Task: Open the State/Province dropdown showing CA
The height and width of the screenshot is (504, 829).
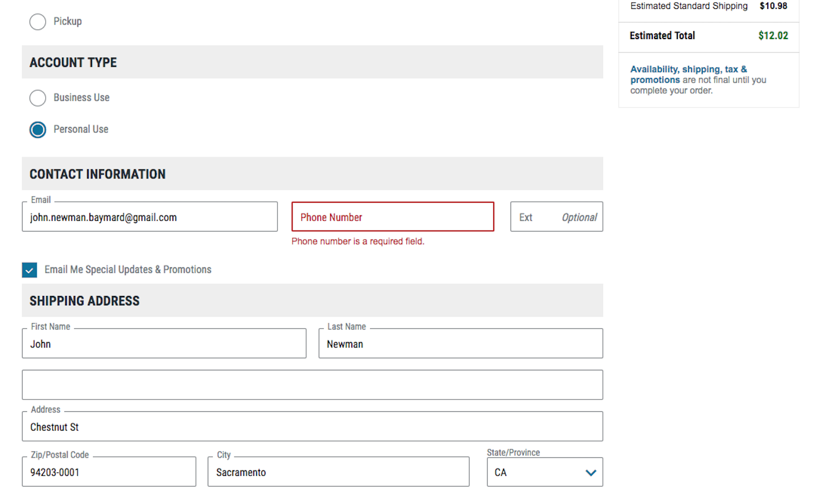Action: click(x=537, y=472)
